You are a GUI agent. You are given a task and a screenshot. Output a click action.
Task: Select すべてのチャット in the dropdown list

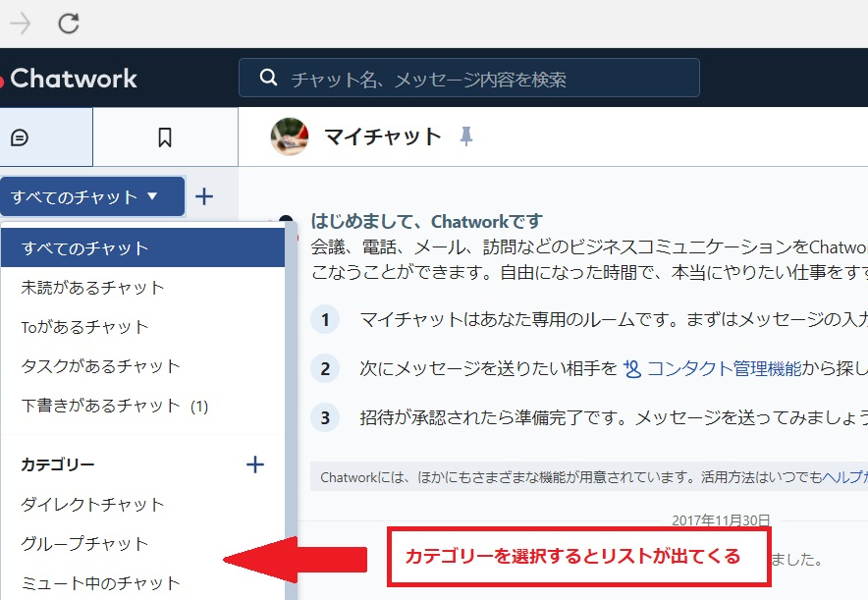(x=142, y=248)
